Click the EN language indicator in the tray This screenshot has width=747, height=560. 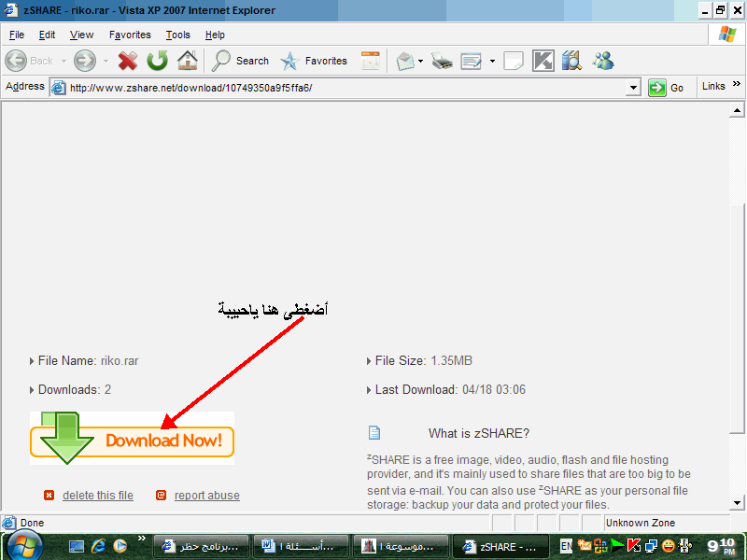tap(566, 546)
